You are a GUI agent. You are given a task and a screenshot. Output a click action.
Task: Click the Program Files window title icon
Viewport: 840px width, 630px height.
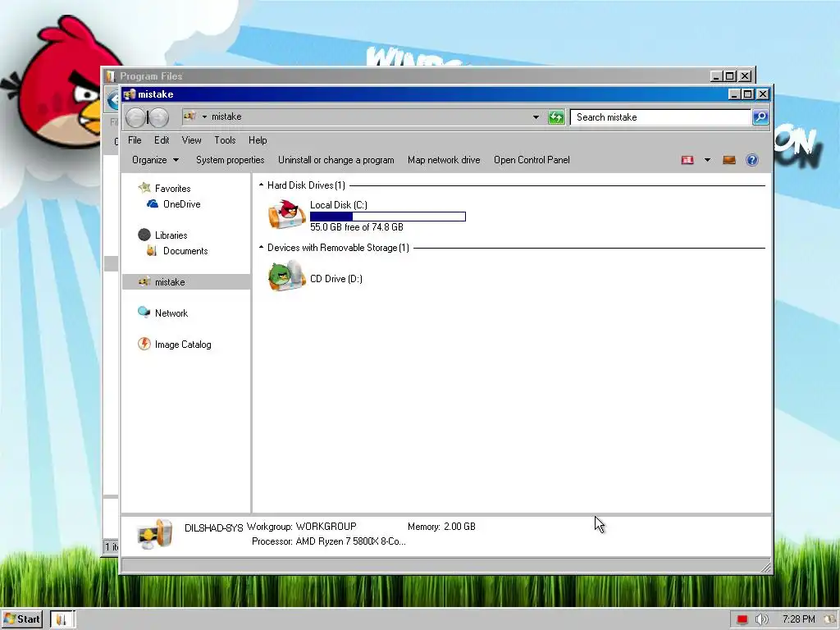point(111,76)
